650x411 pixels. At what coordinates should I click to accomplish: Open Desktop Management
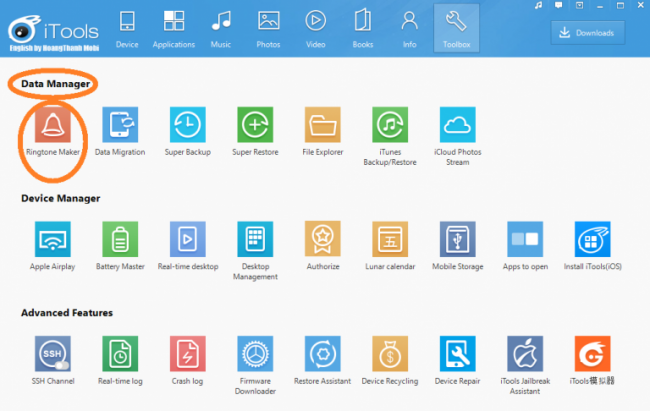coord(255,239)
